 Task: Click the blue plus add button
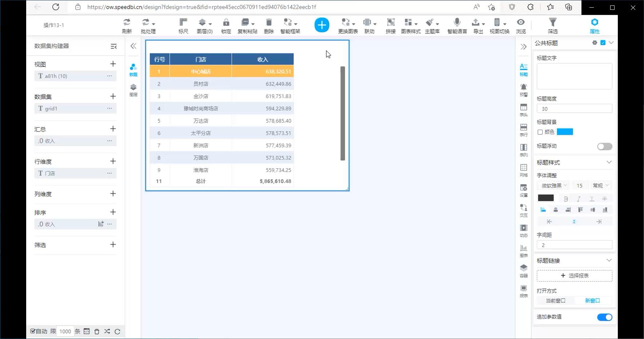pos(321,25)
